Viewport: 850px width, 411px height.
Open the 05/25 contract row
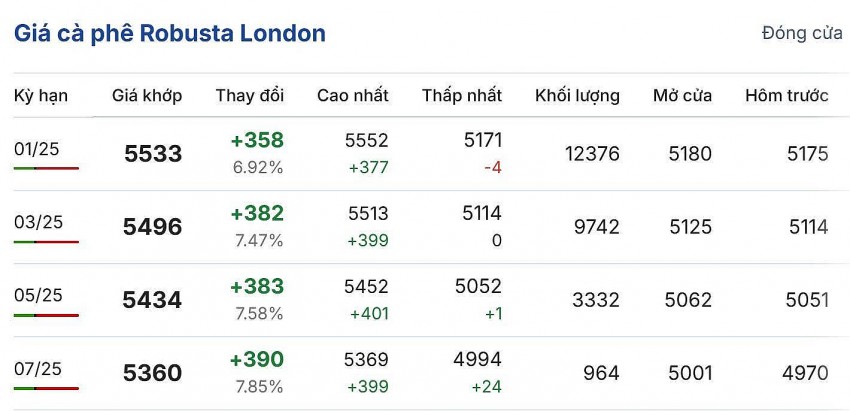(x=37, y=295)
